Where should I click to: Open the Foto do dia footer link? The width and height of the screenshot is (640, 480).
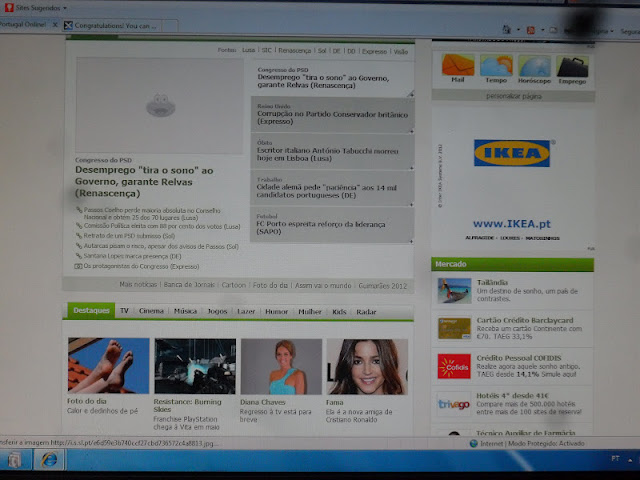(x=270, y=285)
